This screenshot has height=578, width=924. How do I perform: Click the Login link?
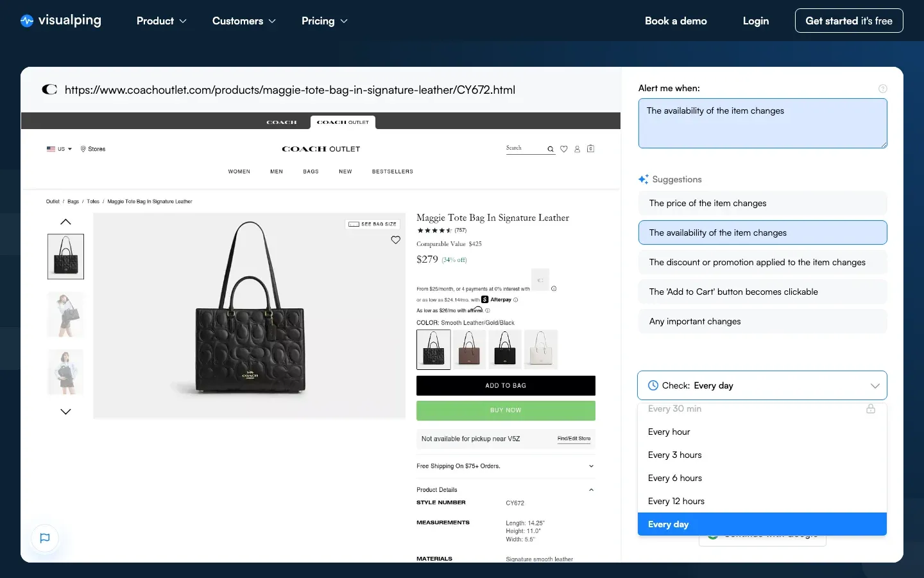pos(756,21)
